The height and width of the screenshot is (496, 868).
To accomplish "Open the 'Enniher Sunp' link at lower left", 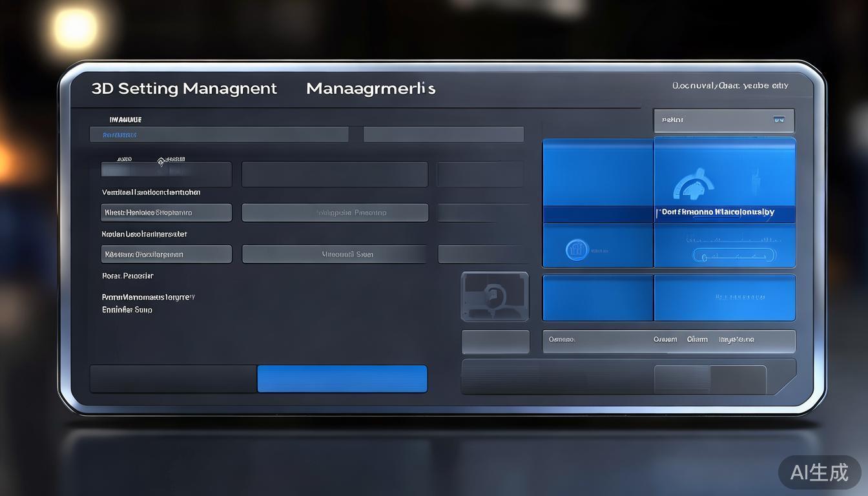I will [x=127, y=310].
